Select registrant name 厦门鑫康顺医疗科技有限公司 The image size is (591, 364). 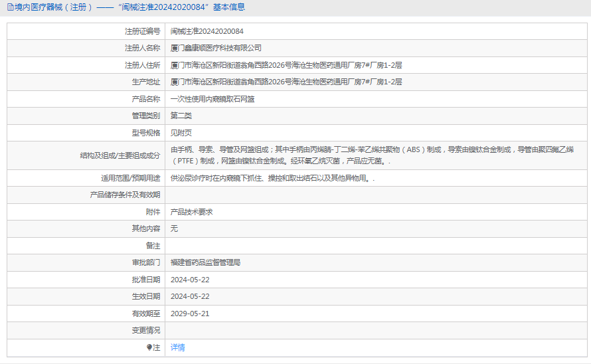(216, 48)
